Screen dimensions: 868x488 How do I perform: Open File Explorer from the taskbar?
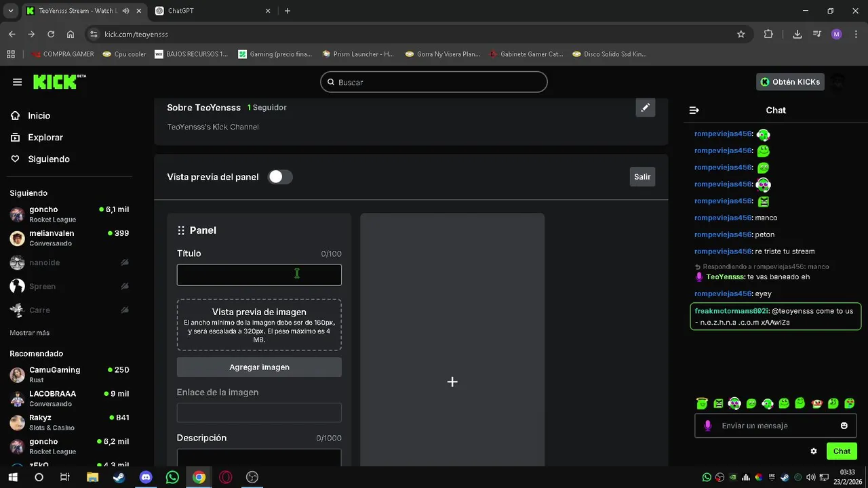[x=92, y=477]
